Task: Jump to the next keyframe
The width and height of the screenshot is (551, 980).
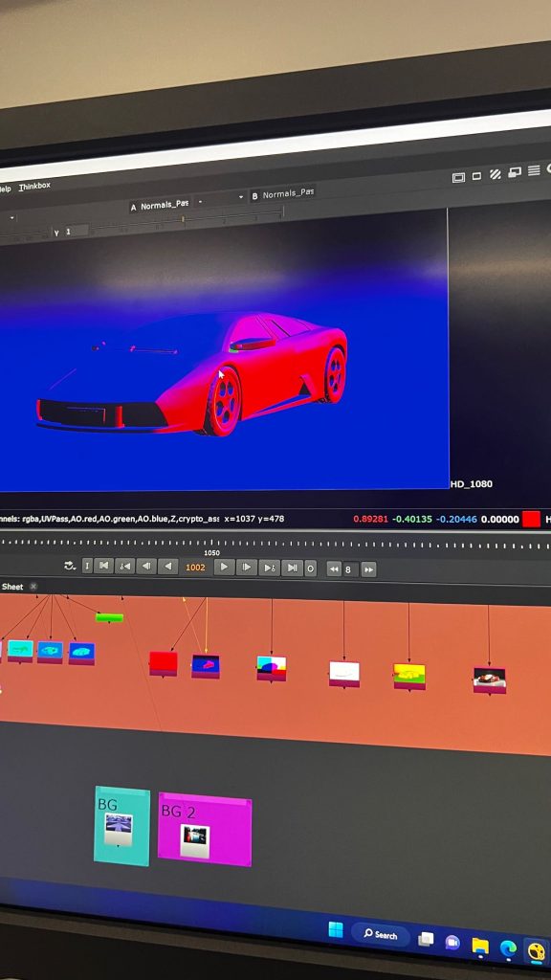Action: (269, 568)
